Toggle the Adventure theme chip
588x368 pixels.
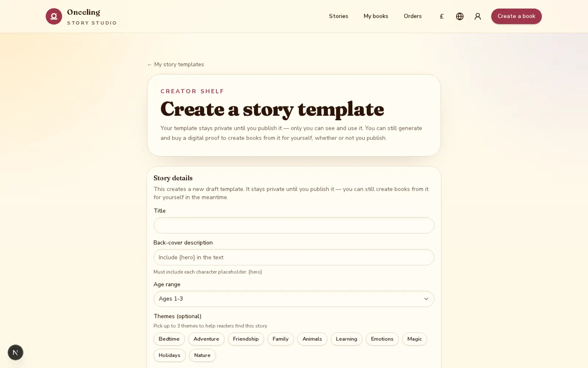206,339
